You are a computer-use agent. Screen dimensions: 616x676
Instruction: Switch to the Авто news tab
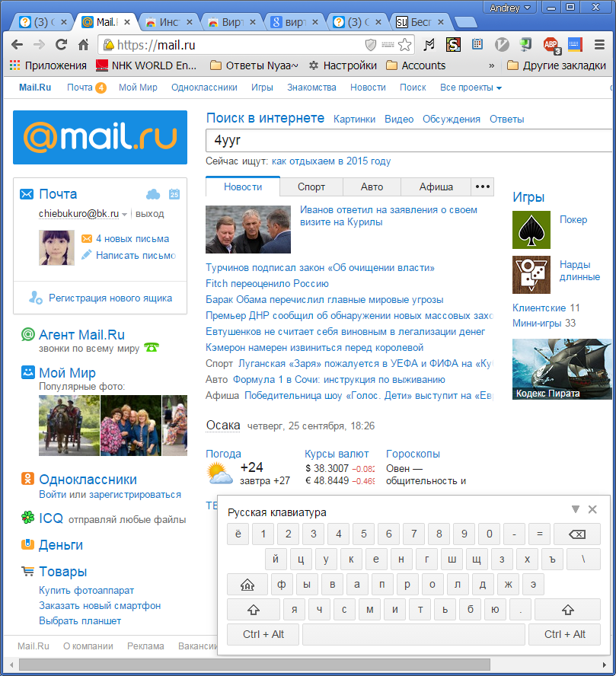pyautogui.click(x=372, y=187)
